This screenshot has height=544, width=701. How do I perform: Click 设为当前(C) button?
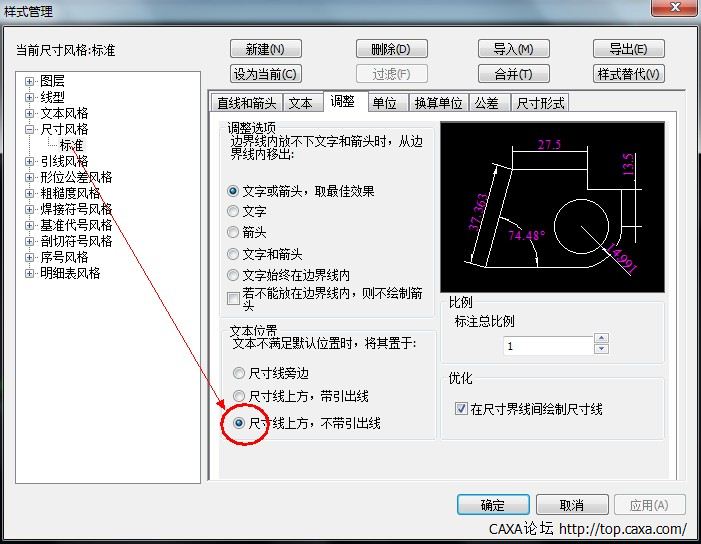pyautogui.click(x=266, y=74)
